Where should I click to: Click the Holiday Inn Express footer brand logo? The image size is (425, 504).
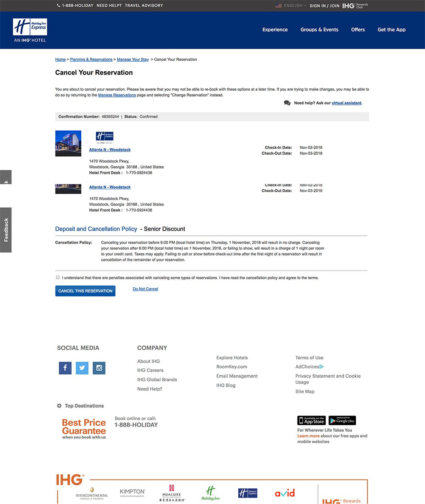pyautogui.click(x=248, y=493)
